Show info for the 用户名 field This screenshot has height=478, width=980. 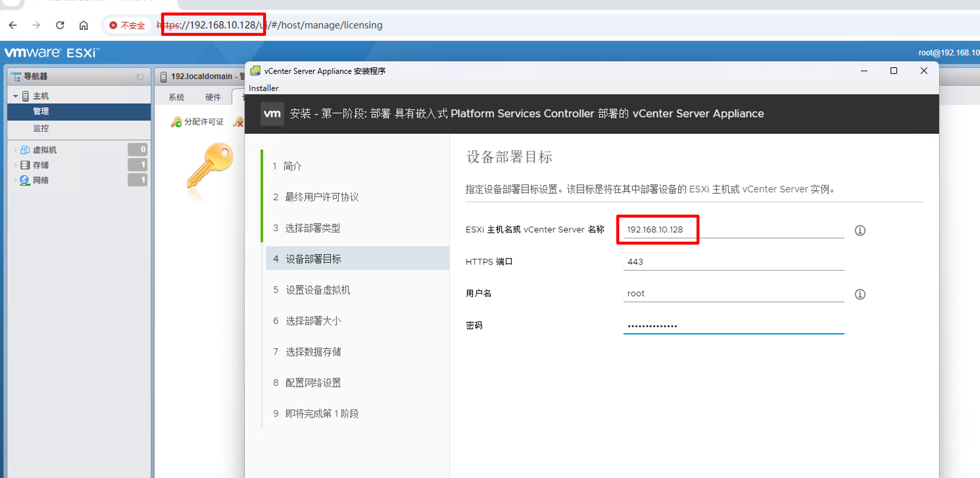pos(860,294)
